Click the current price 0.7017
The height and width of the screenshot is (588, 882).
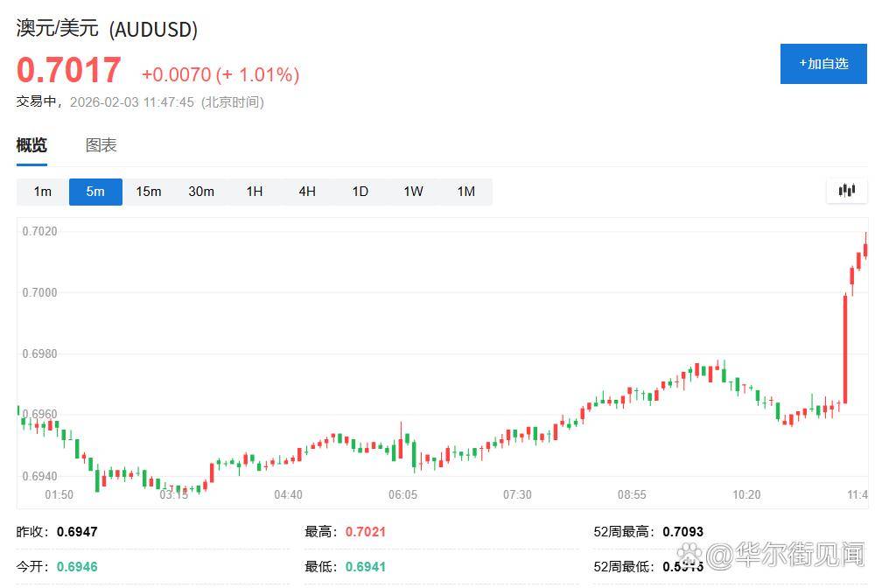69,70
